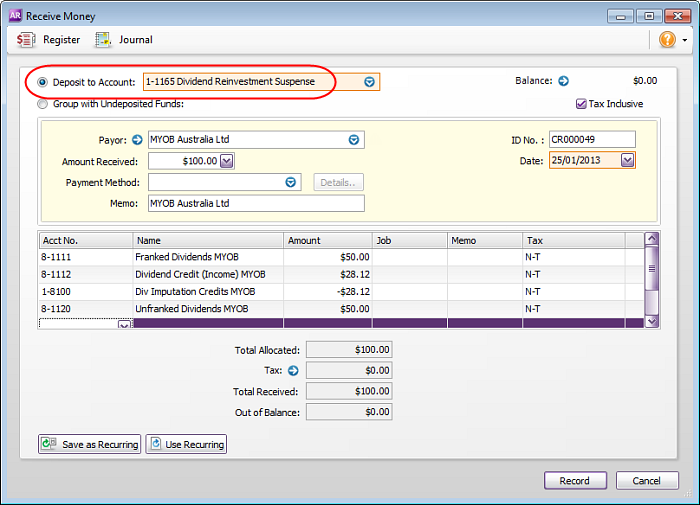Close the Receive Money window
The width and height of the screenshot is (700, 505).
[678, 16]
